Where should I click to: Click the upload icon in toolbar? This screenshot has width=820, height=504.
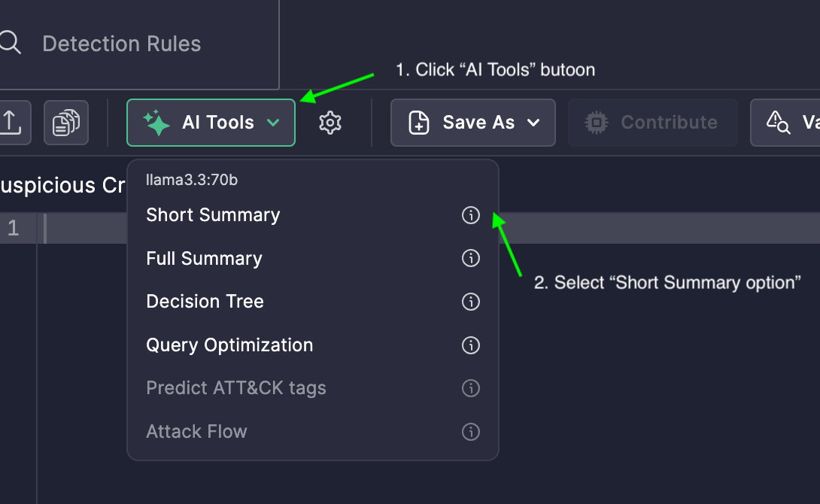tap(11, 123)
